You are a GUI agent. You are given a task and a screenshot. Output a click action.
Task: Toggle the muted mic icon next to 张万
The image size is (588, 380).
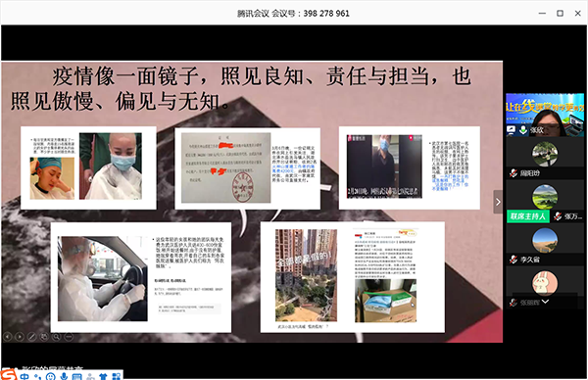[558, 216]
